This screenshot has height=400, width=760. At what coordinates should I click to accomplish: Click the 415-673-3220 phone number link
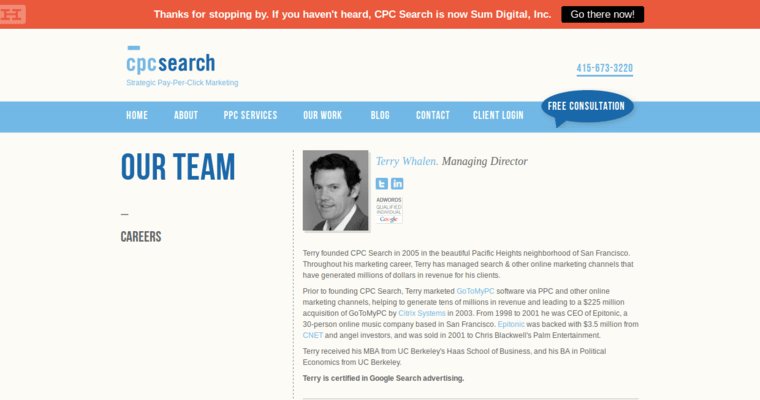tap(604, 68)
